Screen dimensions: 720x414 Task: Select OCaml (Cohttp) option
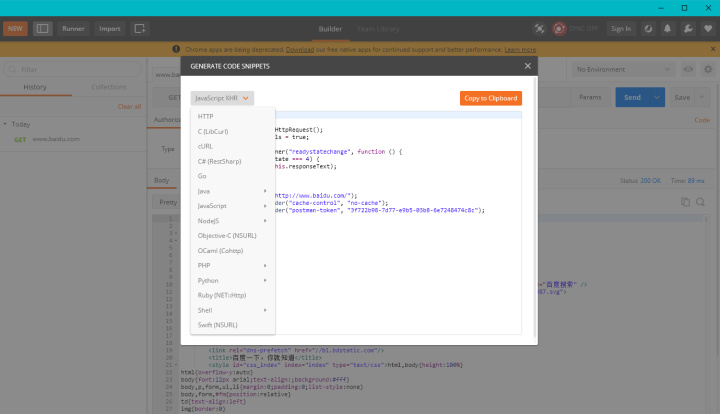233,251
